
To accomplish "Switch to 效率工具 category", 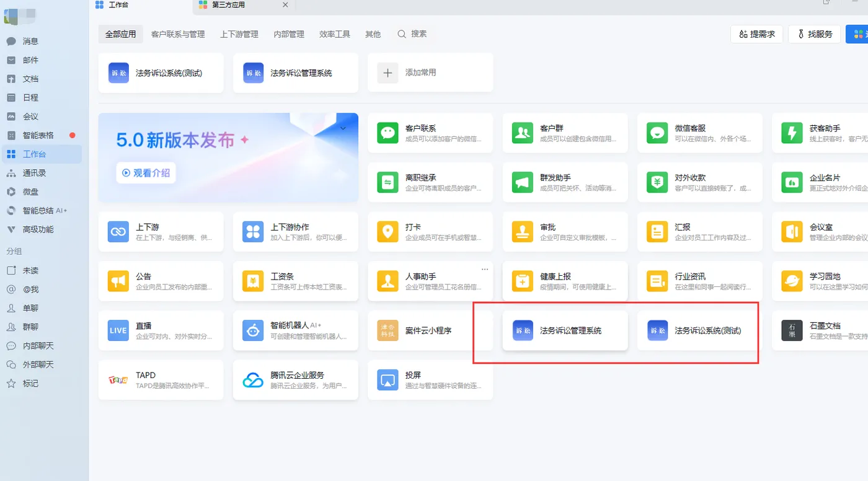I will click(335, 34).
